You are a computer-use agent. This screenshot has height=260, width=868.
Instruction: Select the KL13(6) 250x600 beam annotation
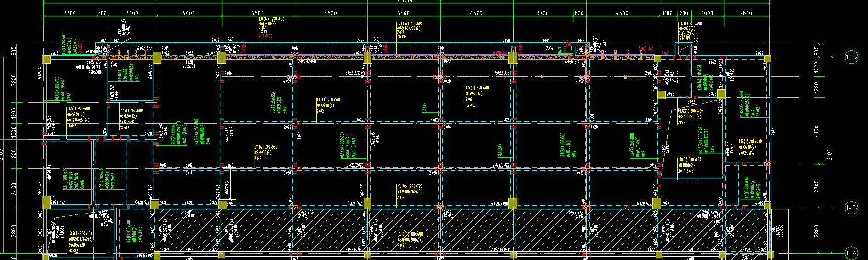pos(410,23)
